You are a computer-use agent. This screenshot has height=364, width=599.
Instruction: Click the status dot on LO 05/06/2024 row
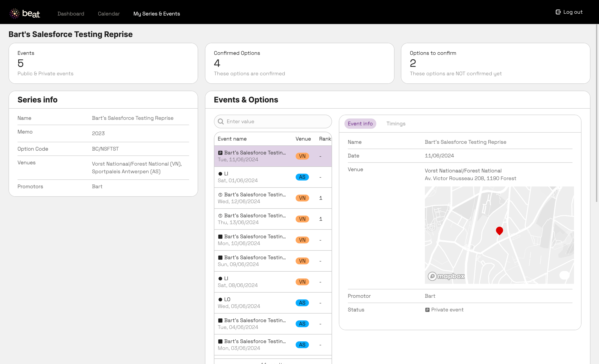click(x=220, y=300)
